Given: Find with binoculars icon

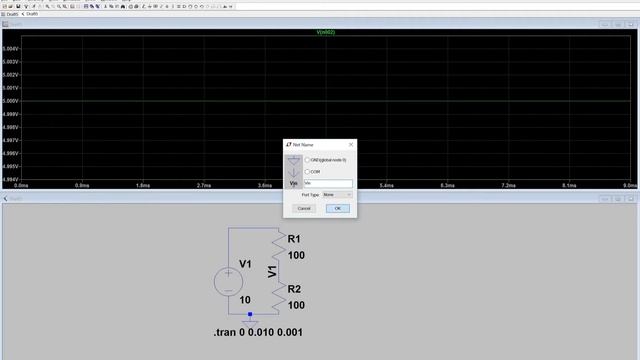Looking at the screenshot, I should coord(122,7).
